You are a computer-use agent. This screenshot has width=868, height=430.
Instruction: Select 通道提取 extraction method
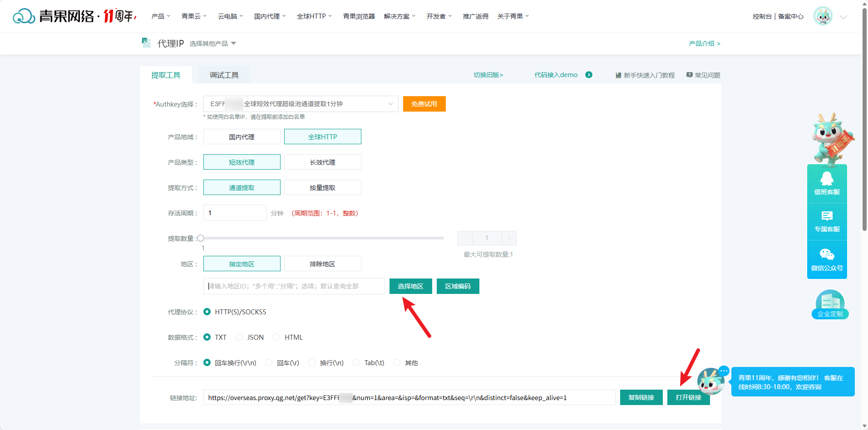click(242, 187)
